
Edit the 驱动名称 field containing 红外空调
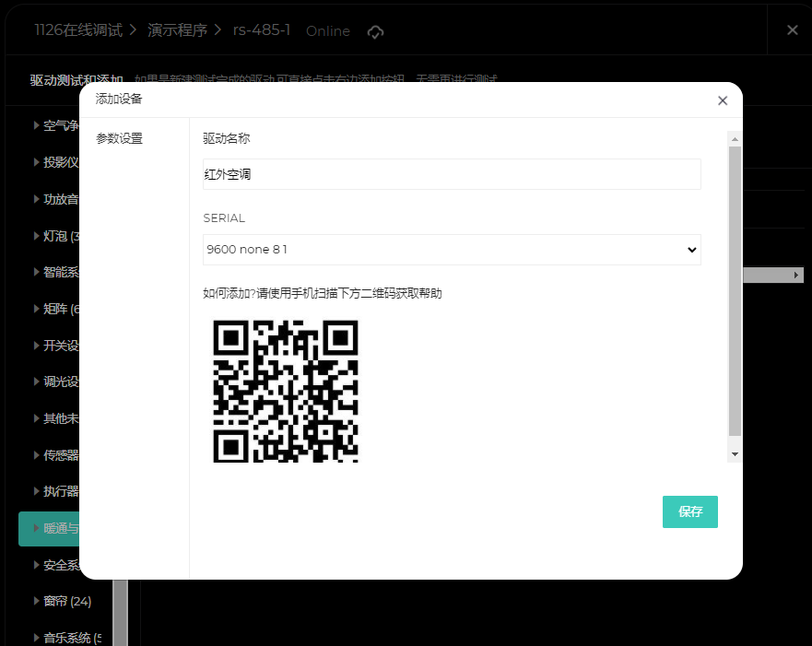(452, 174)
